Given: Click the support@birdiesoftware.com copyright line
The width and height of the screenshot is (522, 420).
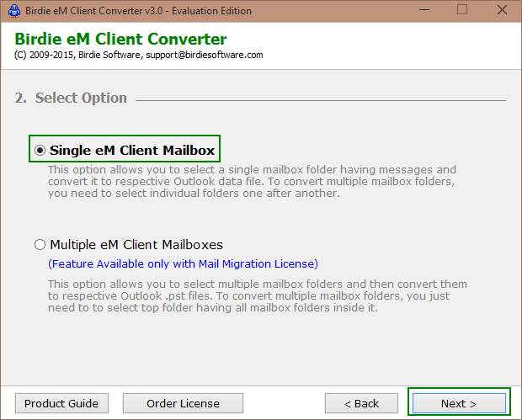Looking at the screenshot, I should pos(138,55).
